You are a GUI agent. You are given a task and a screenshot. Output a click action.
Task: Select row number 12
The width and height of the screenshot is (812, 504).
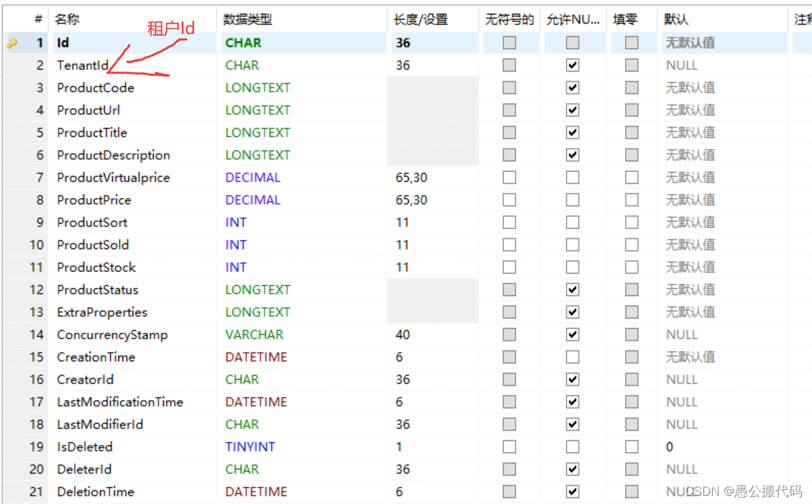[37, 290]
